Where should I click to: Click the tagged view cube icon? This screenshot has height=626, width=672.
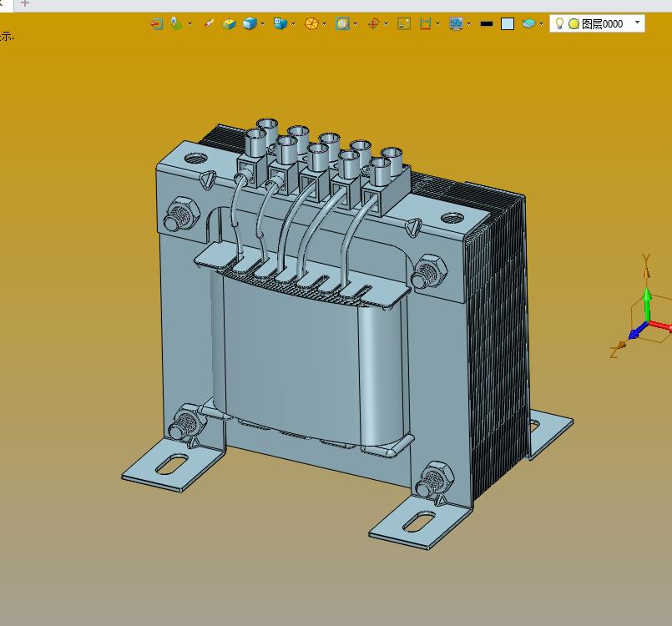click(x=280, y=23)
